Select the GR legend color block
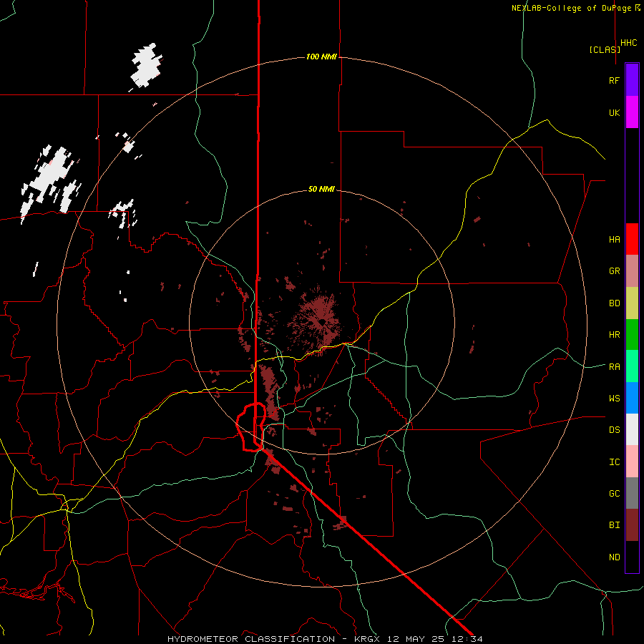The width and height of the screenshot is (644, 644). (632, 271)
